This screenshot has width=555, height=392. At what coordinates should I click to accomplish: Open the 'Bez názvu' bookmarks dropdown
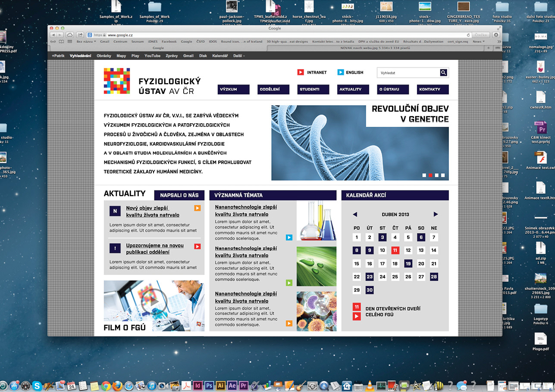click(86, 42)
